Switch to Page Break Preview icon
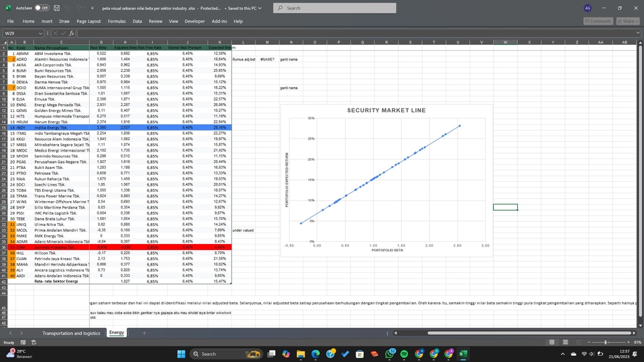 point(579,343)
